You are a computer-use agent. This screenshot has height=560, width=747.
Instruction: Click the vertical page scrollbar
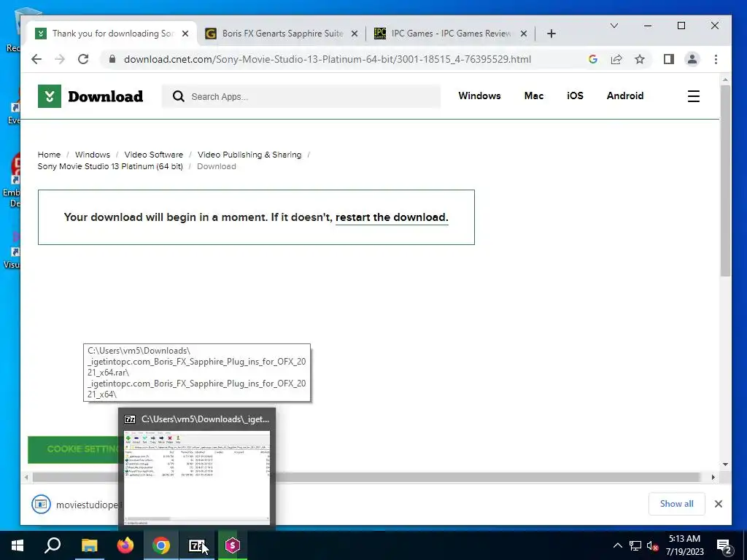point(725,181)
